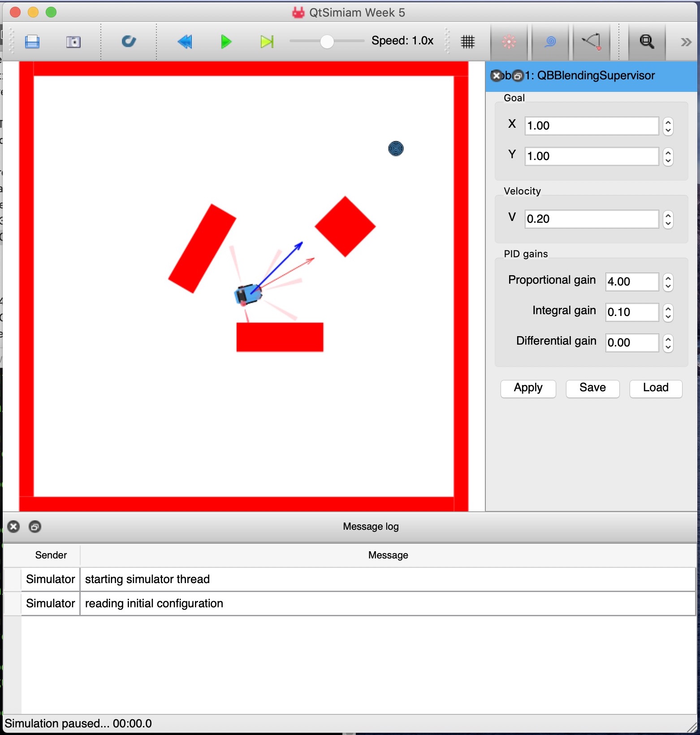Image resolution: width=700 pixels, height=735 pixels.
Task: Click the Goal Y spinbox arrows
Action: pos(668,156)
